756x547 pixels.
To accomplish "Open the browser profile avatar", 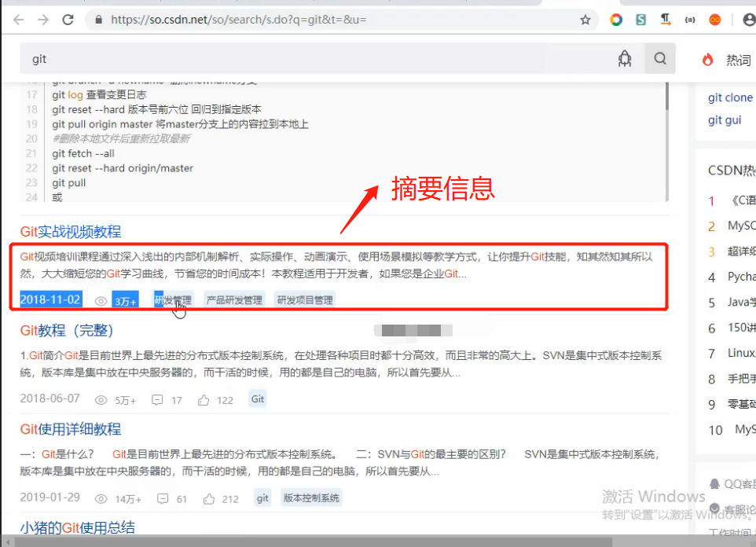I will [749, 20].
